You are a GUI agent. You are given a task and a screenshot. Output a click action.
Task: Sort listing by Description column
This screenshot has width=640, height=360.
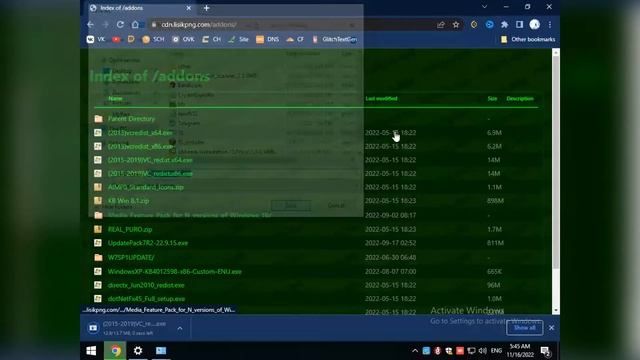[x=520, y=98]
